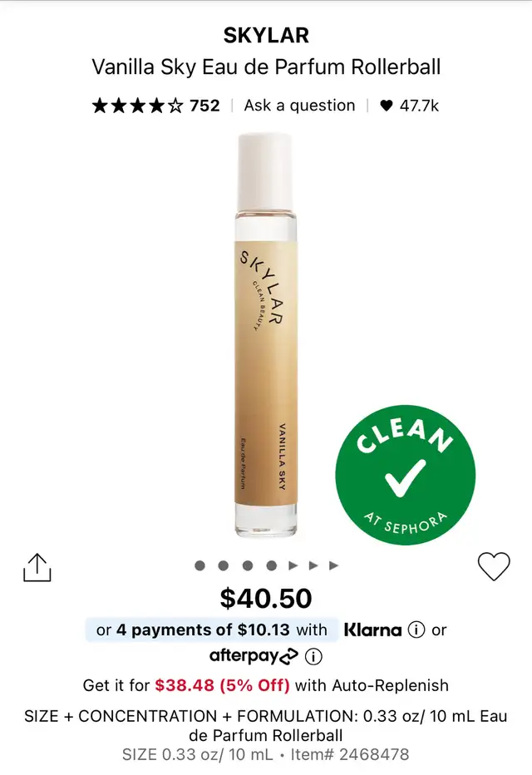The height and width of the screenshot is (775, 532).
Task: Select the fourth image carousel dot
Action: point(271,565)
